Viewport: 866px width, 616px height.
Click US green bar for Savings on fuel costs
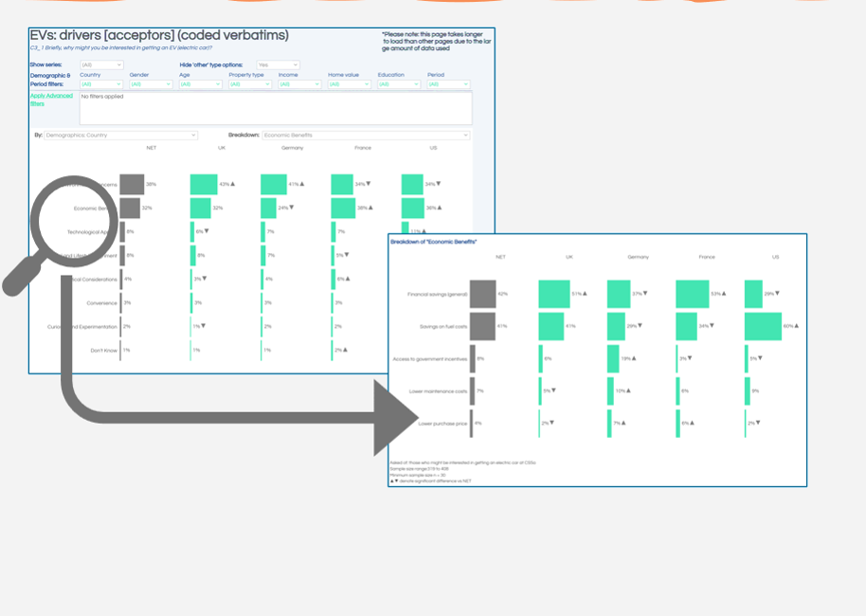tap(763, 326)
